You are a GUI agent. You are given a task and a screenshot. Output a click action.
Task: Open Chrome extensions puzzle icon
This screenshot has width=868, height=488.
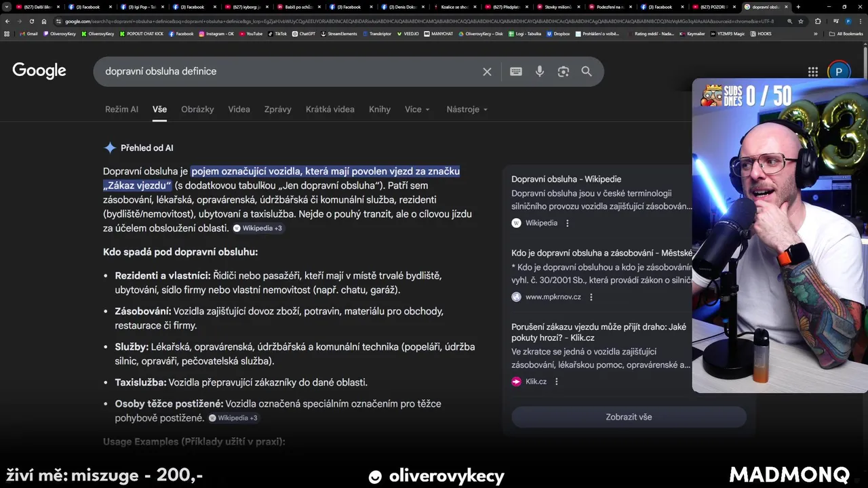pos(818,21)
